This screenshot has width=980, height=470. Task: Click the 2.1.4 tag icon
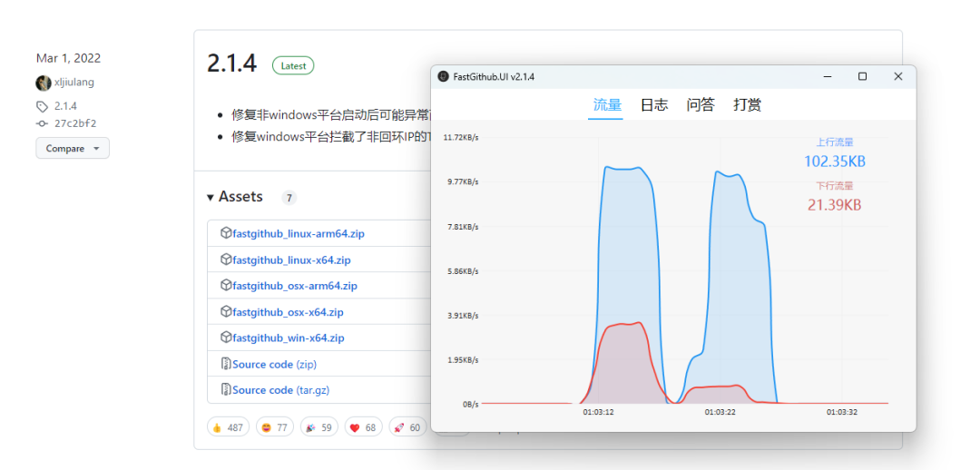click(42, 106)
